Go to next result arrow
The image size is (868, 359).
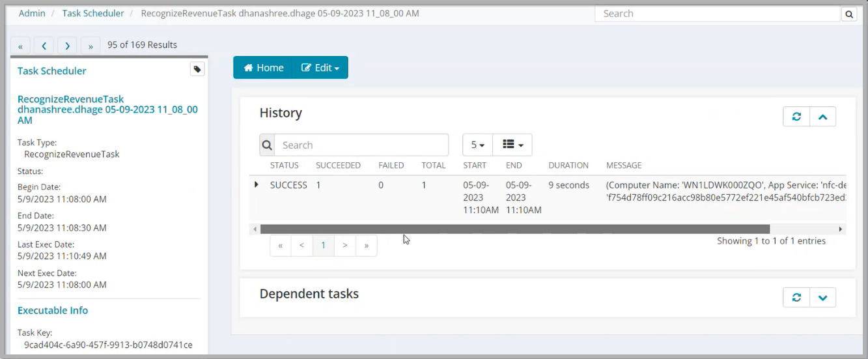click(x=67, y=46)
